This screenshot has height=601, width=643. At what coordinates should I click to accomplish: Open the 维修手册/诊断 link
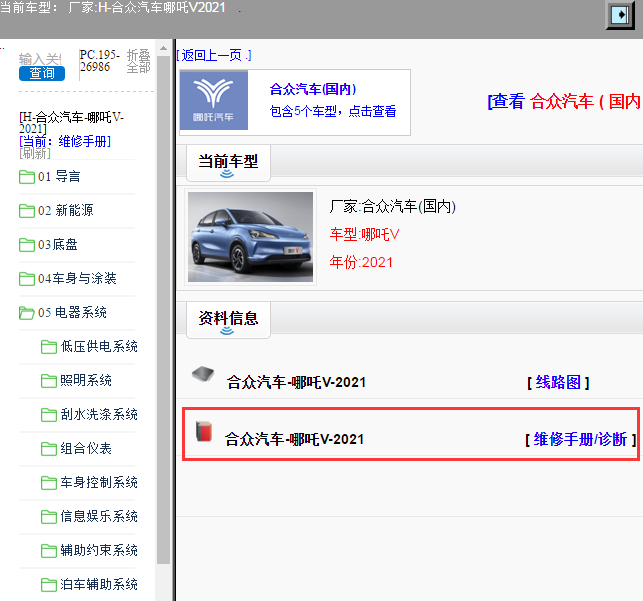pyautogui.click(x=580, y=439)
